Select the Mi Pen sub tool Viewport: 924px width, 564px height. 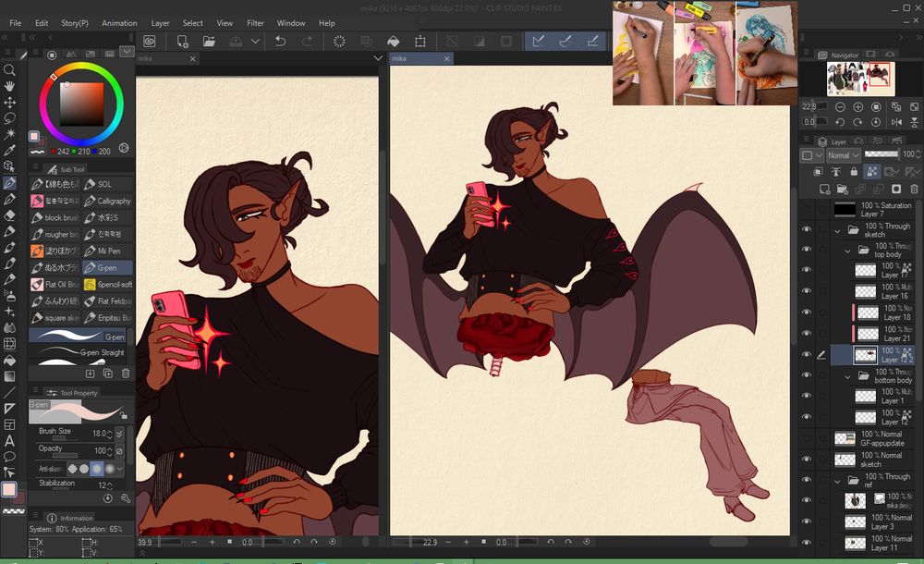click(107, 251)
